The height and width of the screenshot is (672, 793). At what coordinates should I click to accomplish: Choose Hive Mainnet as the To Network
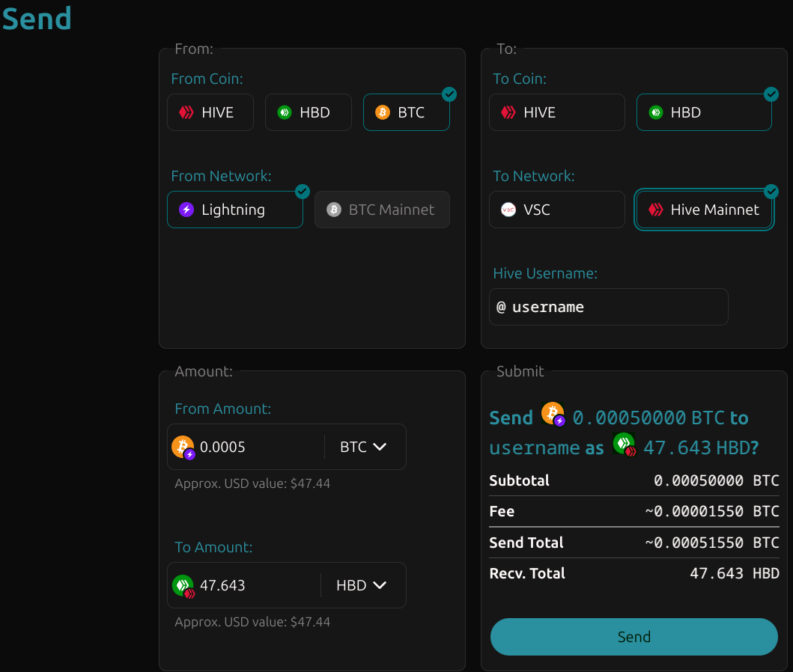pyautogui.click(x=704, y=210)
